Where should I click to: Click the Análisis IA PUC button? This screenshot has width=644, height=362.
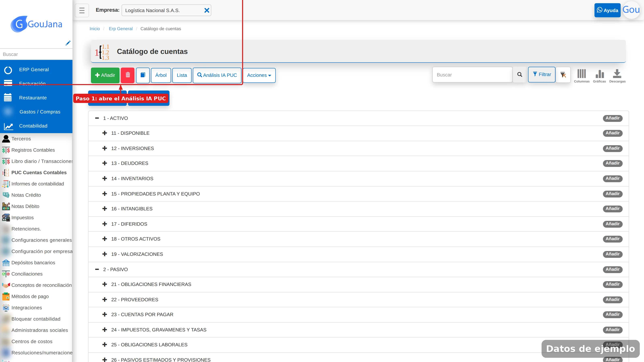pos(217,75)
